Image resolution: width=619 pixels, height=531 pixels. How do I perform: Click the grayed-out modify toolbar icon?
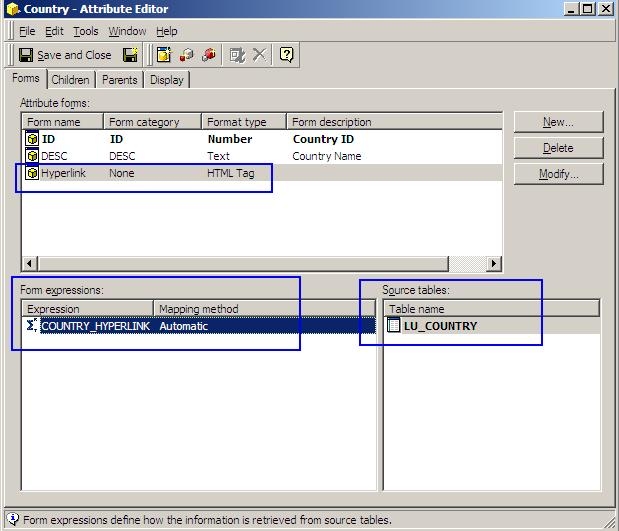click(x=237, y=55)
